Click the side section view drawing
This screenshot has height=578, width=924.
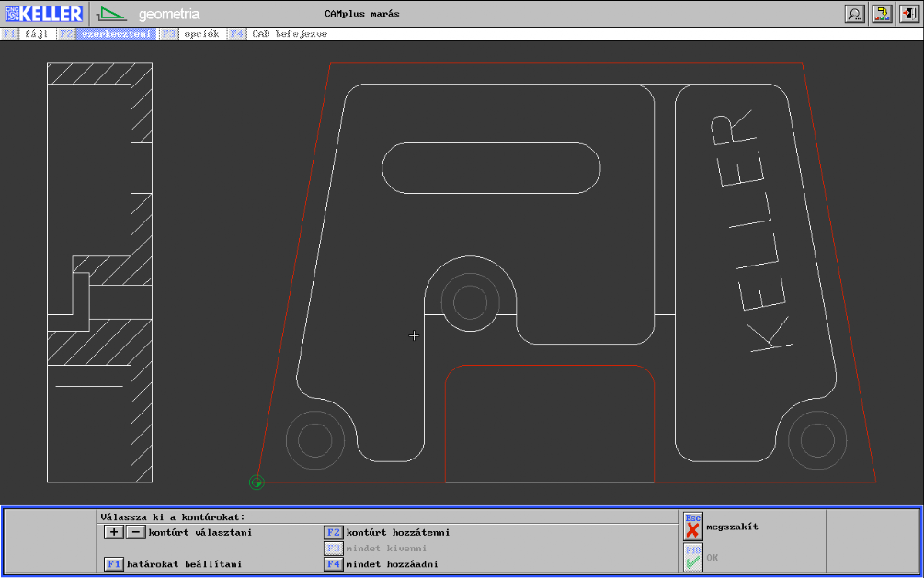pyautogui.click(x=99, y=273)
